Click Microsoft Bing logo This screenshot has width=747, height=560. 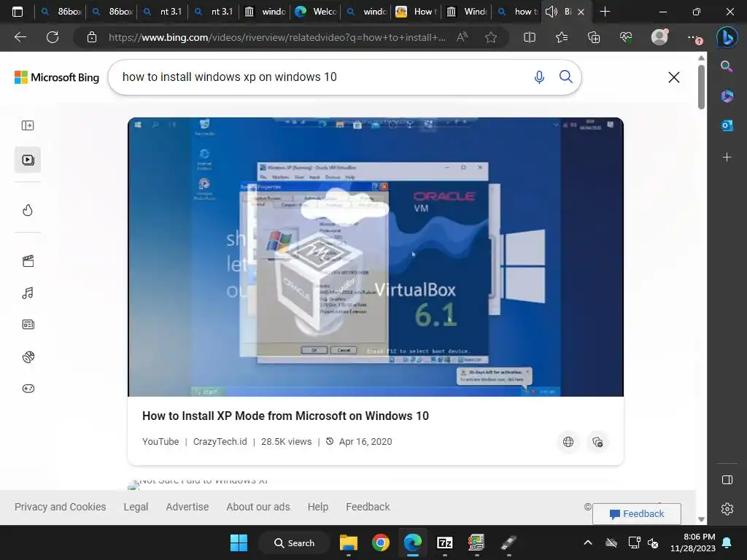point(57,77)
